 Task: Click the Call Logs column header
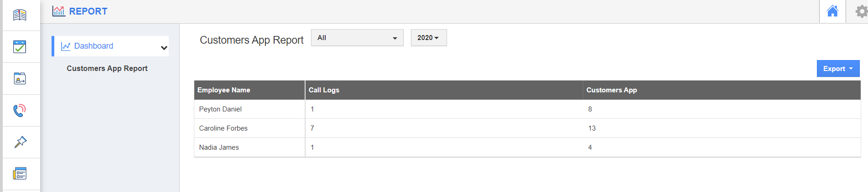tap(324, 90)
